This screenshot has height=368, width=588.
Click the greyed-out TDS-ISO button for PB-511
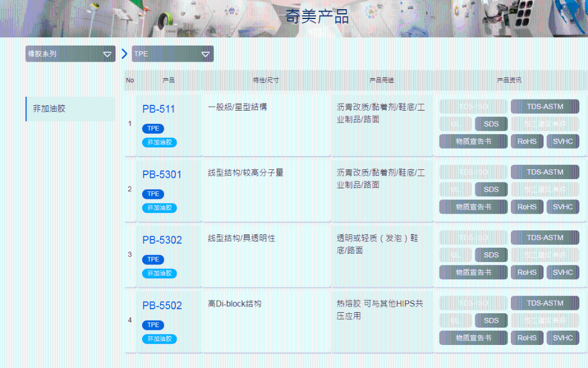(474, 107)
